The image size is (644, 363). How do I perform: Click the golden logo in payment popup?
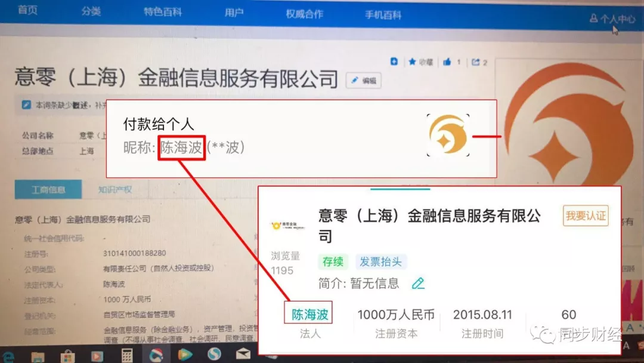(448, 134)
